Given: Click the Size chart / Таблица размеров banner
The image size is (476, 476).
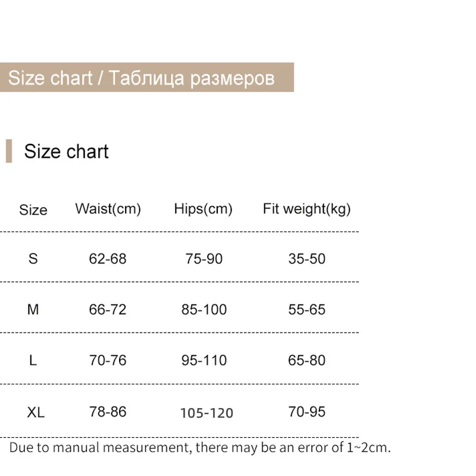Looking at the screenshot, I should click(x=147, y=77).
